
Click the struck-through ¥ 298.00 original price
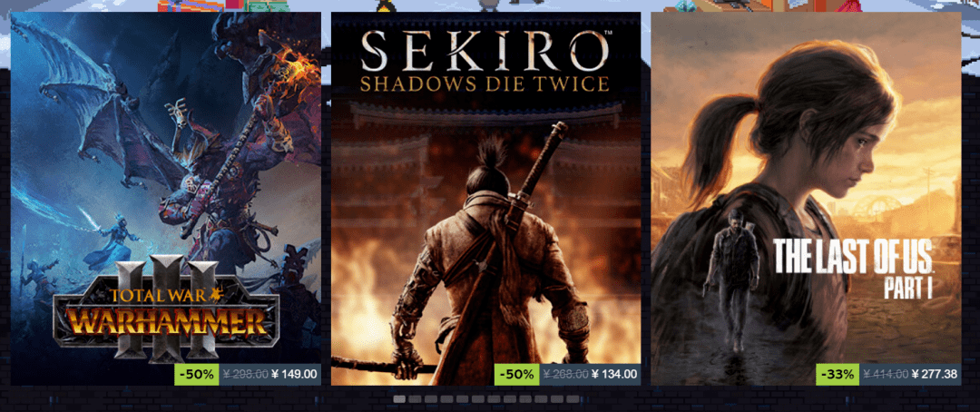(246, 375)
